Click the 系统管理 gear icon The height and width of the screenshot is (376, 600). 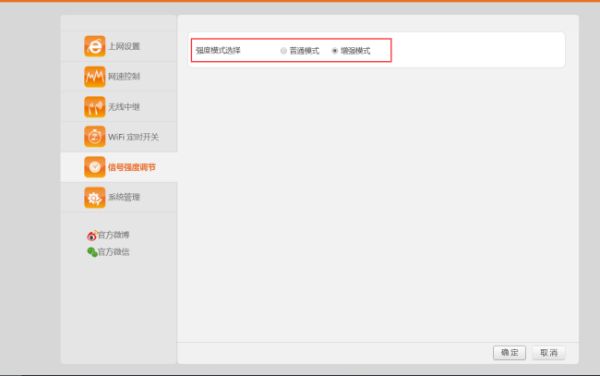(95, 197)
